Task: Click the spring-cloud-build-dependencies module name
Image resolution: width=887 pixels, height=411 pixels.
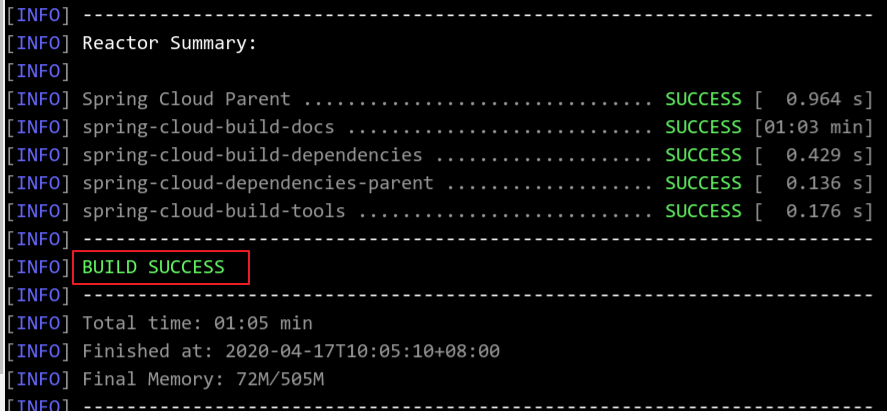Action: [252, 155]
